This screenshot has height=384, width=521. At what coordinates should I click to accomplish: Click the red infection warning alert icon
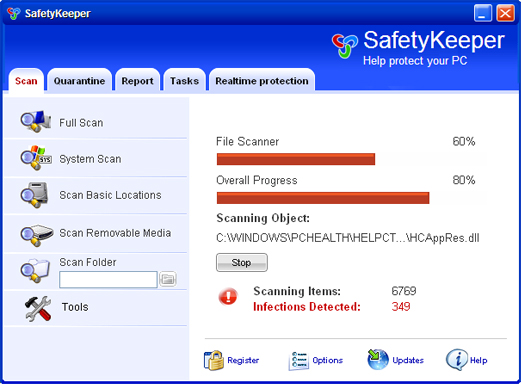click(x=228, y=296)
